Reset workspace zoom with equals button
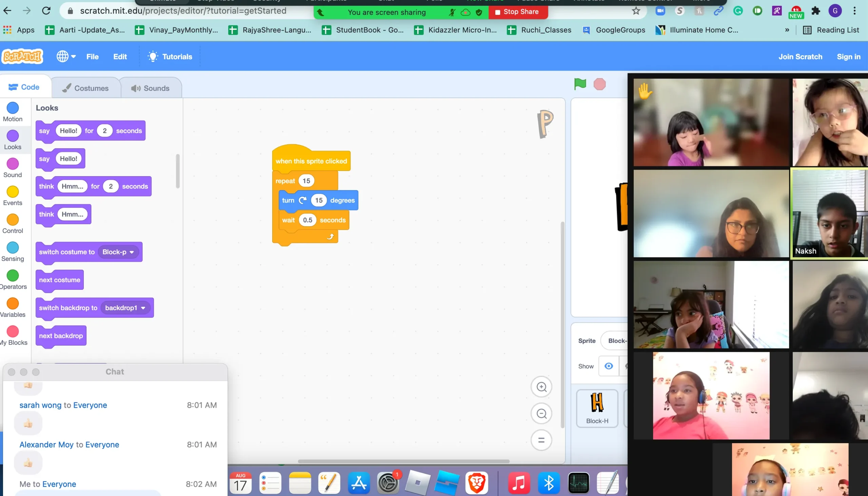This screenshot has height=496, width=868. pos(541,440)
